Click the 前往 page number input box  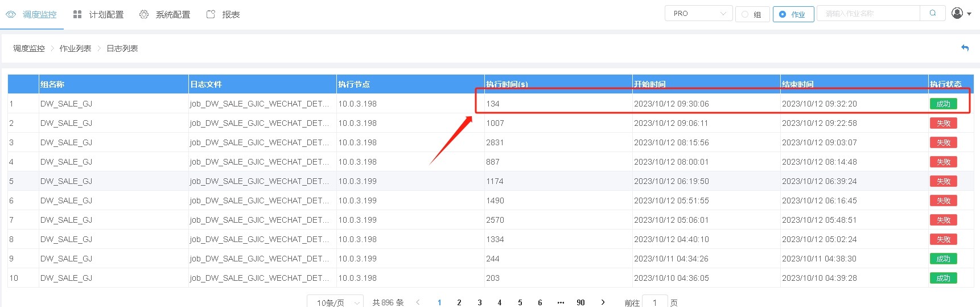coord(654,302)
